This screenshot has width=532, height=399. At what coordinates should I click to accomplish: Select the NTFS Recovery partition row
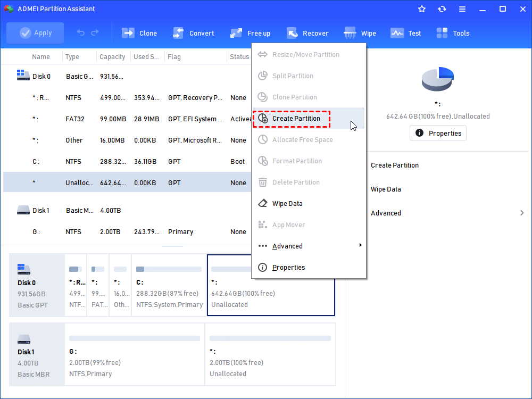click(x=127, y=98)
